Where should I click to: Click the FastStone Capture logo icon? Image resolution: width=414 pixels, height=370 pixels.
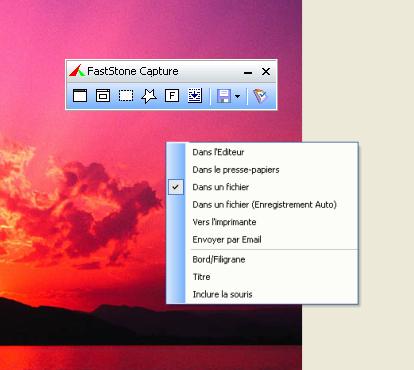77,71
